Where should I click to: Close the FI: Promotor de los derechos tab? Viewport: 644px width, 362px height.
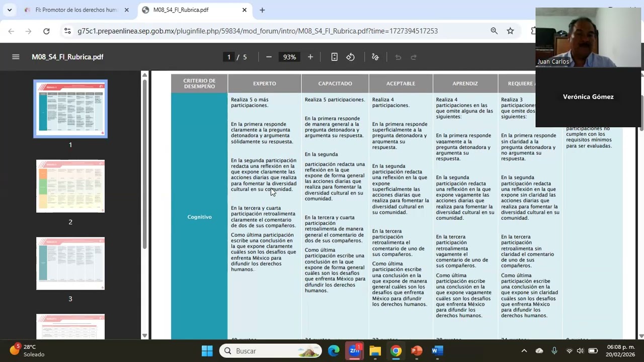pyautogui.click(x=127, y=10)
